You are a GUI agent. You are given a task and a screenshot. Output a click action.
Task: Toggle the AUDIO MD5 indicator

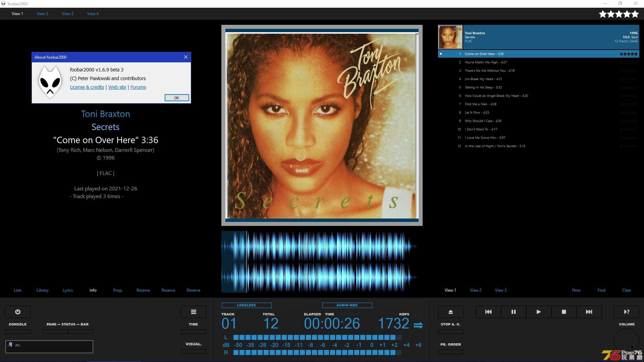point(347,305)
